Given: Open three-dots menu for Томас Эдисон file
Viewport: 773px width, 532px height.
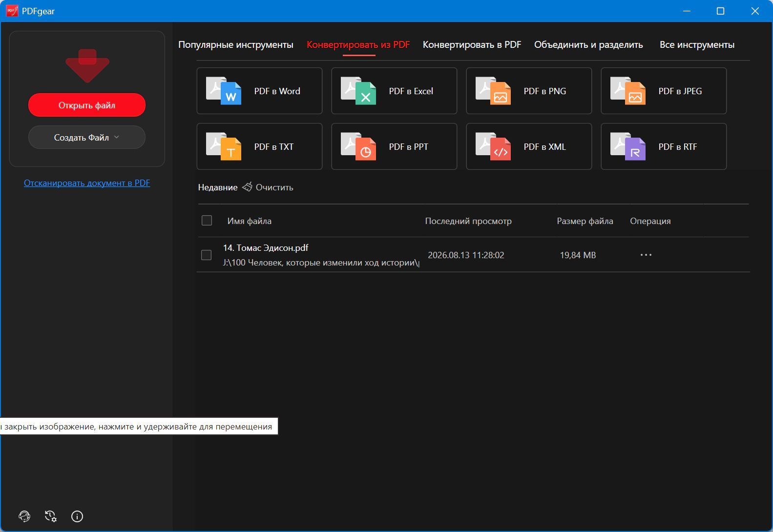Looking at the screenshot, I should pyautogui.click(x=646, y=255).
